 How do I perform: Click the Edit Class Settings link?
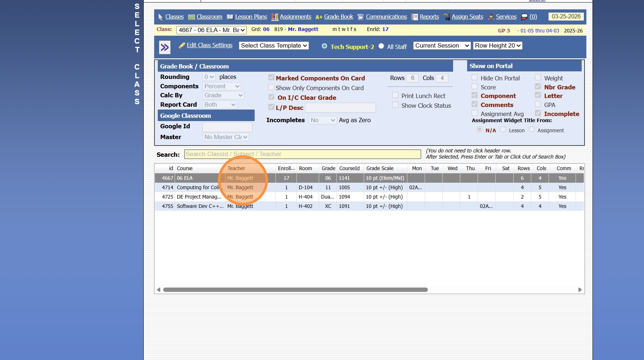click(209, 45)
